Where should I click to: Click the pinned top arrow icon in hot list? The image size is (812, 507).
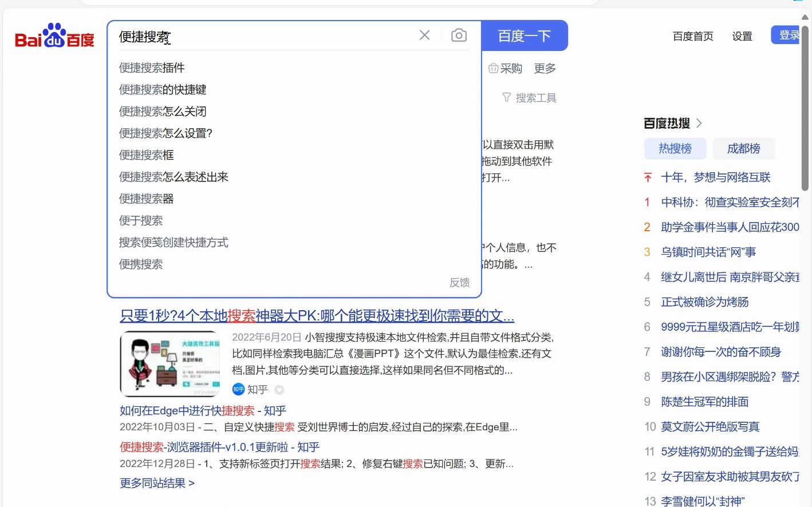click(648, 177)
